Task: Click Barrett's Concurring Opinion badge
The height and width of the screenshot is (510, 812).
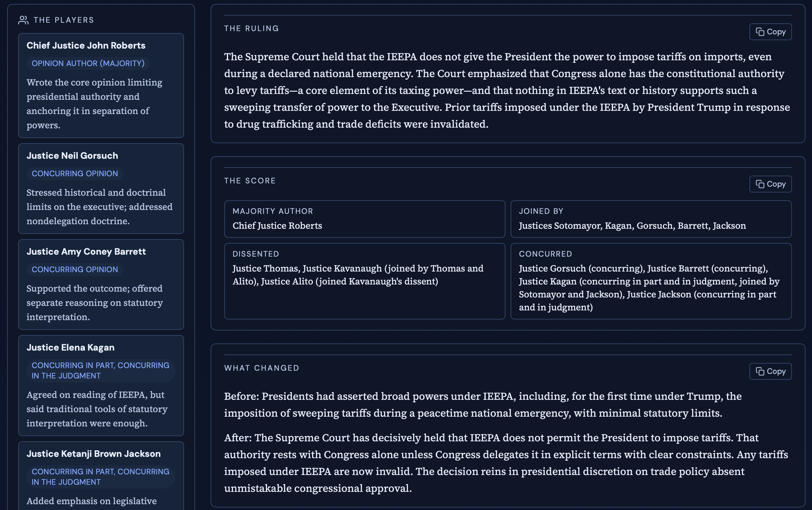Action: point(75,270)
